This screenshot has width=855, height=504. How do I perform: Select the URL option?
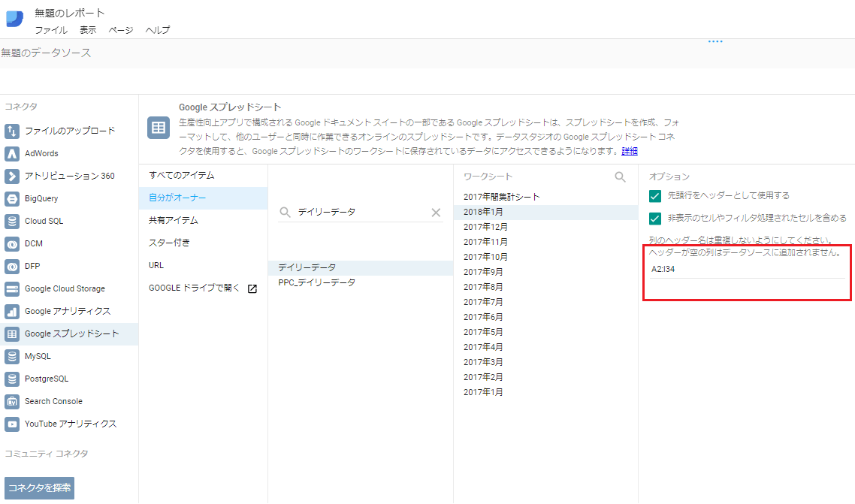pos(203,265)
